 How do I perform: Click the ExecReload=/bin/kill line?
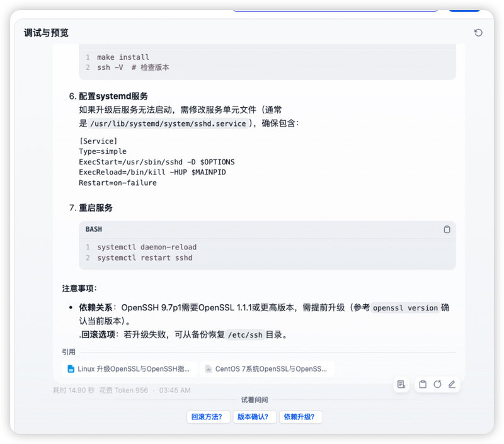(152, 172)
